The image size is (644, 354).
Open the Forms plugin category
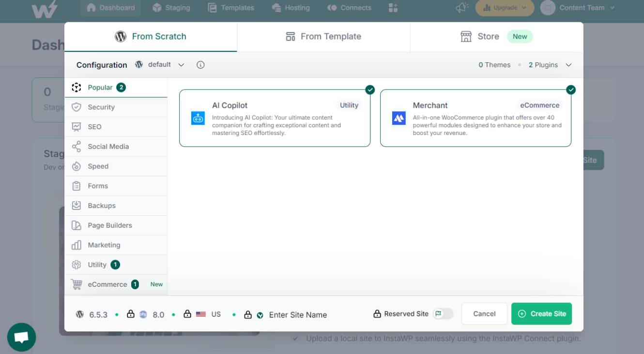[x=116, y=186]
